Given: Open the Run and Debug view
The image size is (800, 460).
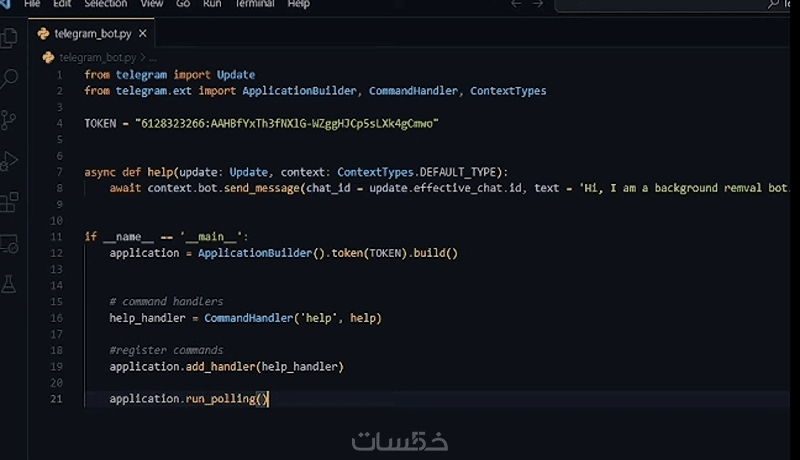Looking at the screenshot, I should 10,161.
